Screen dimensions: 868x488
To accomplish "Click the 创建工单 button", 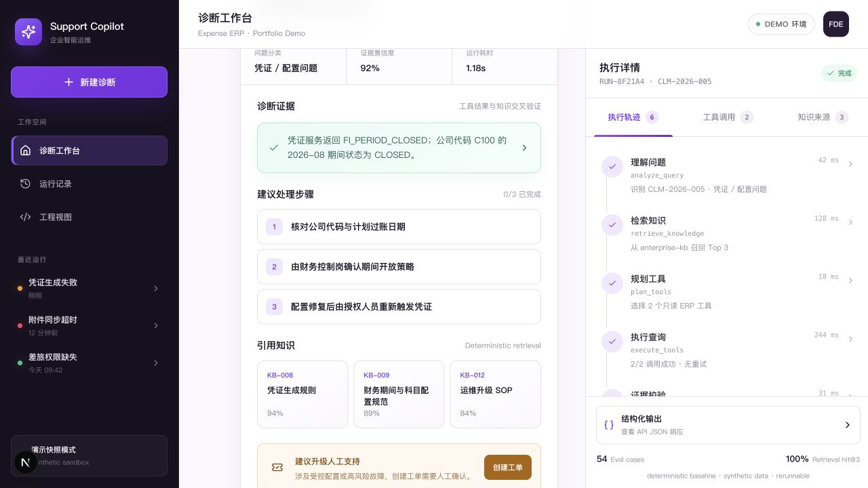I will (x=508, y=467).
